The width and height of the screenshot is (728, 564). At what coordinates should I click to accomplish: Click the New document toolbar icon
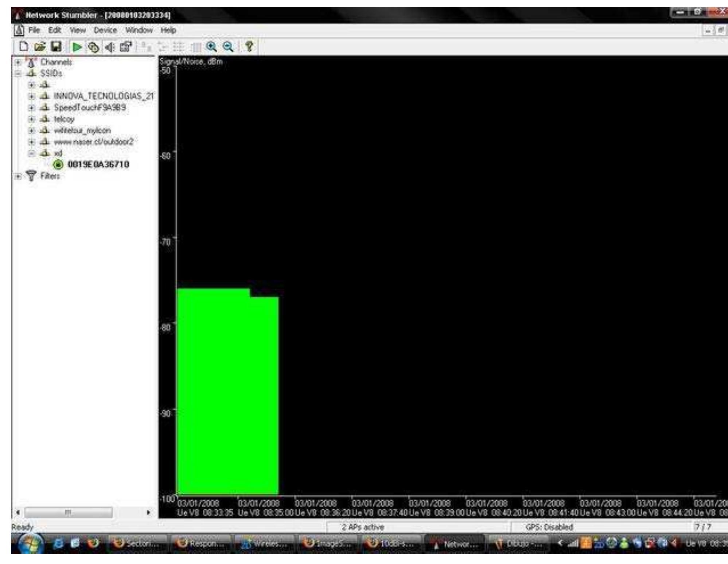pyautogui.click(x=23, y=47)
